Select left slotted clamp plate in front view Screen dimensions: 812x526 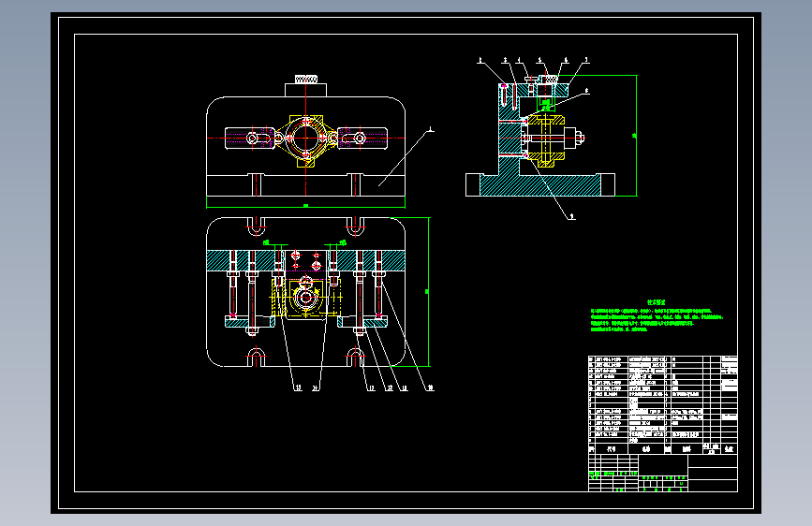[x=250, y=139]
